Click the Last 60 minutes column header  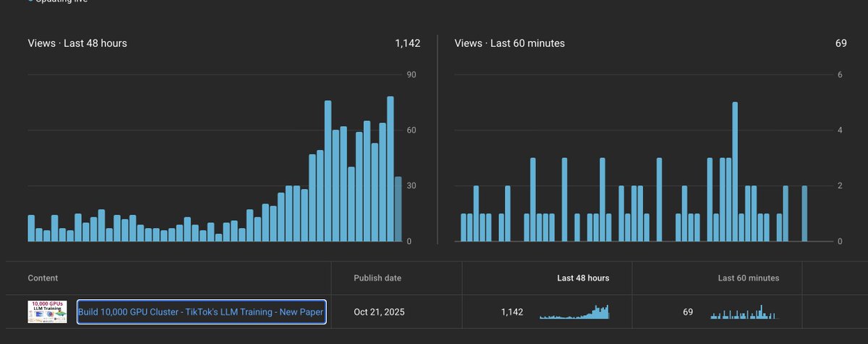749,278
